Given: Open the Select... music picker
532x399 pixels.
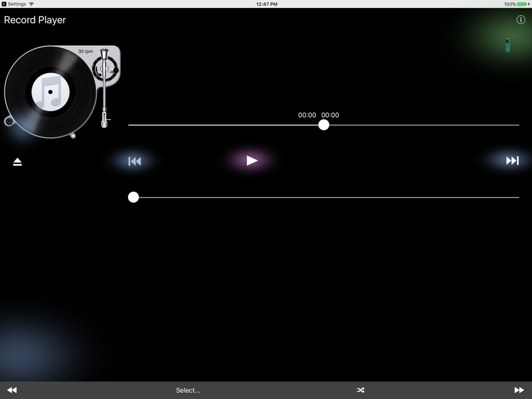Looking at the screenshot, I should [x=188, y=390].
